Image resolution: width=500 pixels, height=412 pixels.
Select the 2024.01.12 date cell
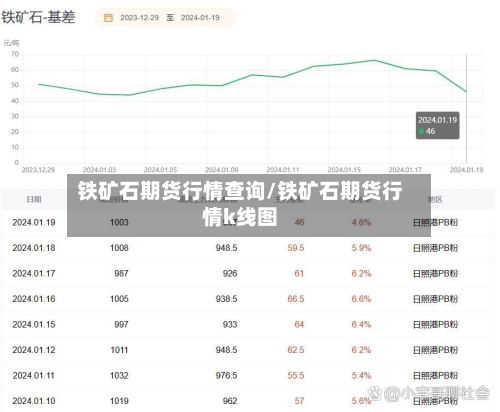pyautogui.click(x=34, y=350)
